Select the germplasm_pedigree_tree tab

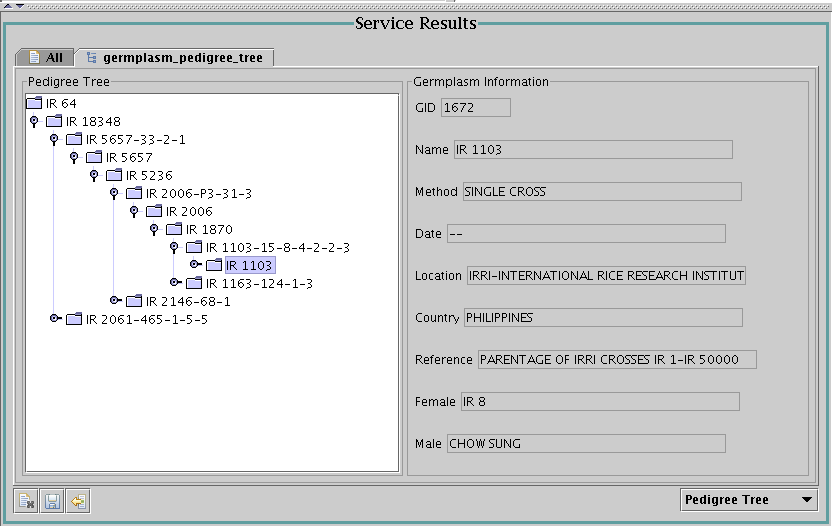click(x=177, y=58)
